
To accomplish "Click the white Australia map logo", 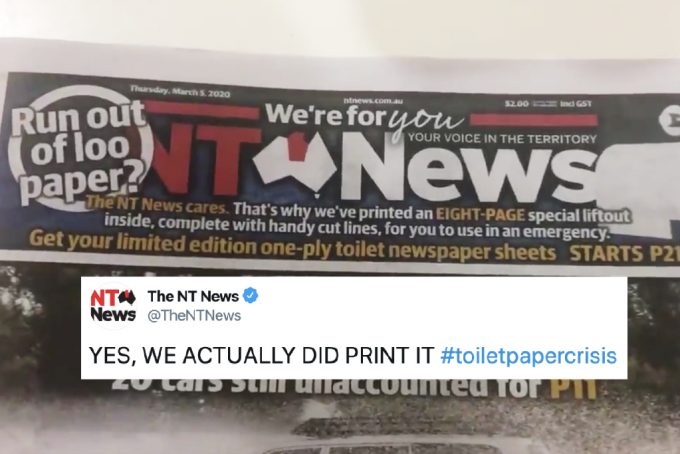I will tap(294, 163).
